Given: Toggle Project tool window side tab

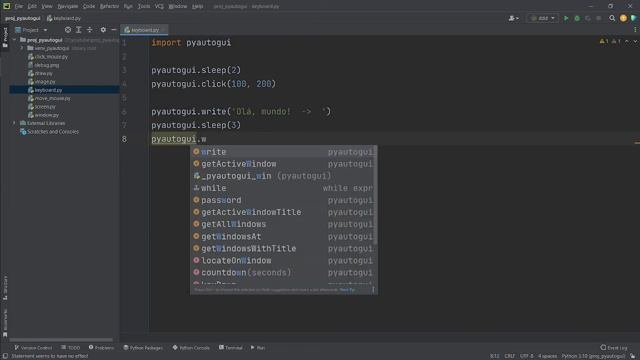Looking at the screenshot, I should [x=5, y=38].
